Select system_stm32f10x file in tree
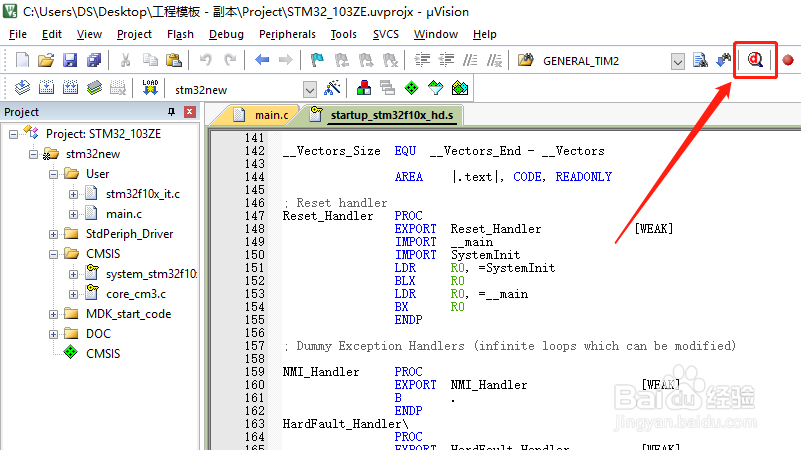 [x=151, y=274]
